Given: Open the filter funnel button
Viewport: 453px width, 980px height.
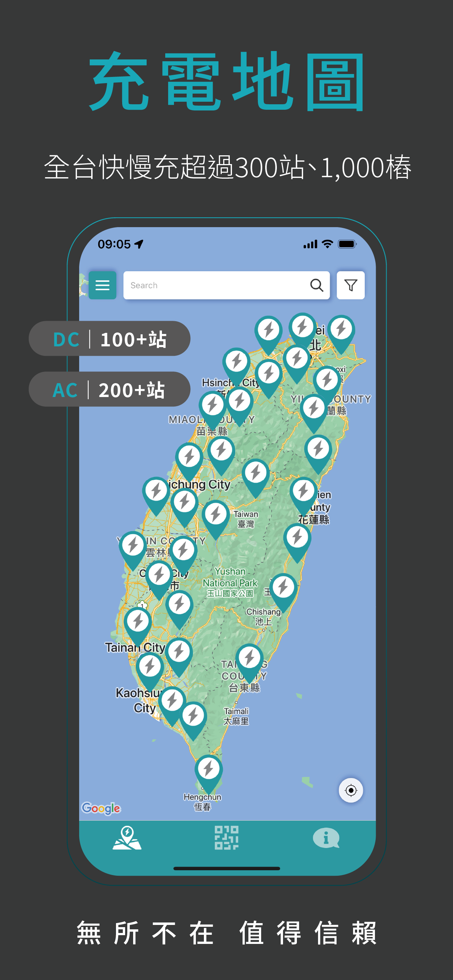Looking at the screenshot, I should [351, 285].
